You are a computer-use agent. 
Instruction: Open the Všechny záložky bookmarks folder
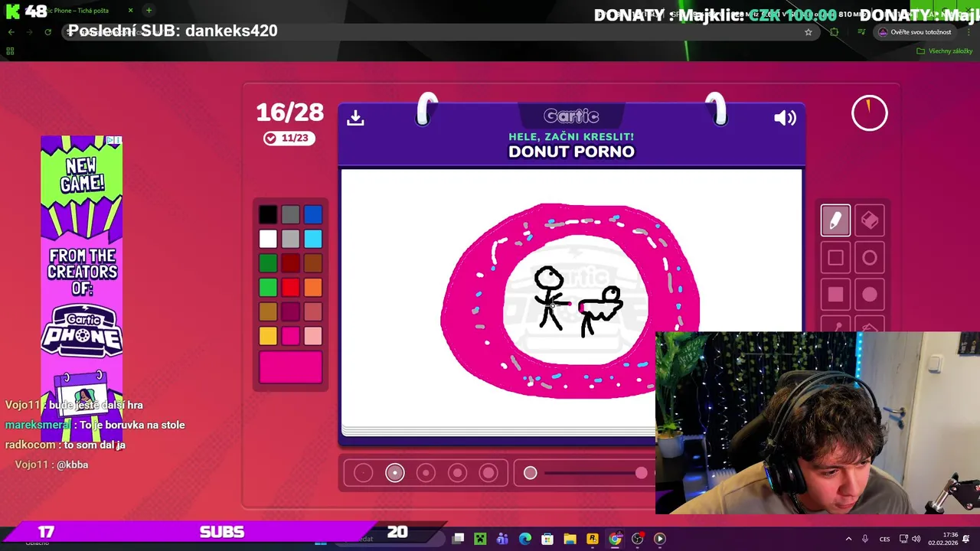(x=944, y=51)
